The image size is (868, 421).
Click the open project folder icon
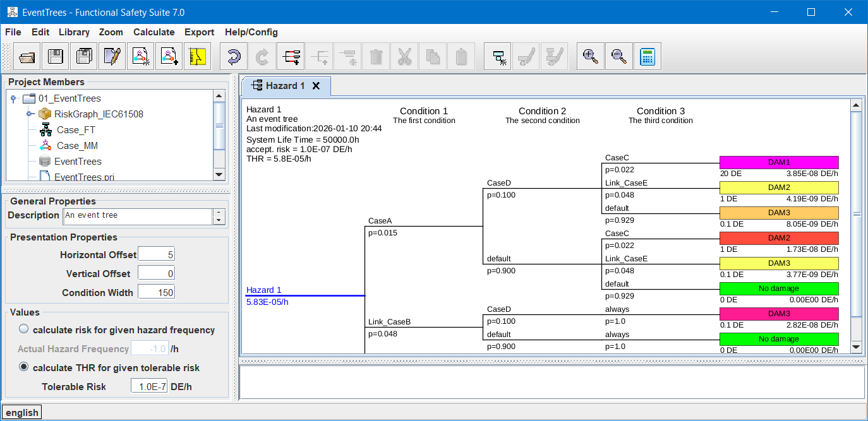pos(27,57)
